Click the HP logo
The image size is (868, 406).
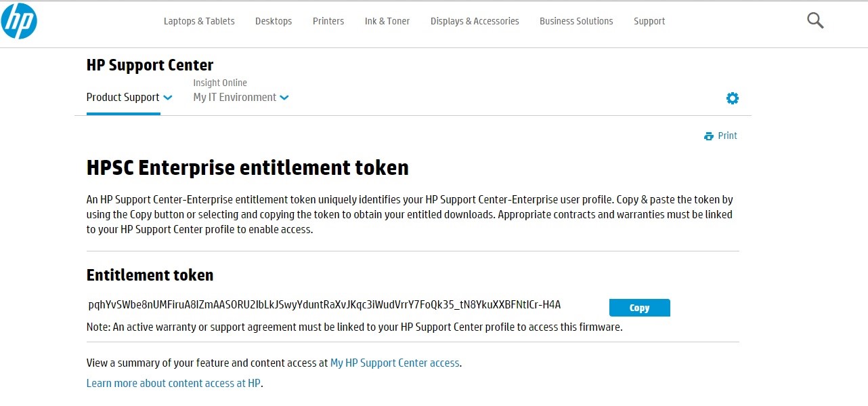(x=19, y=21)
